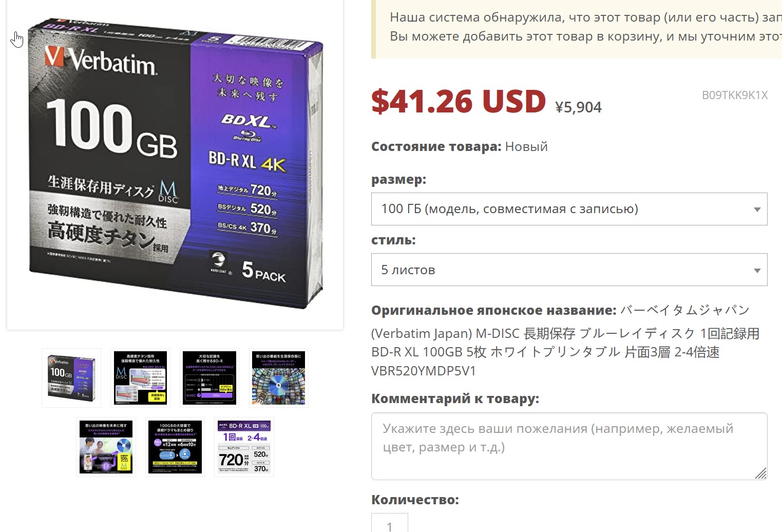Screen dimensions: 782x532
Task: Click the ¥5,904 yen price
Action: 578,107
